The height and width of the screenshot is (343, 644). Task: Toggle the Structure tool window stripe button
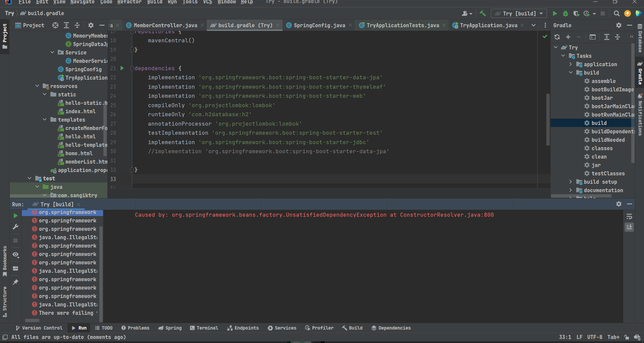pos(5,302)
